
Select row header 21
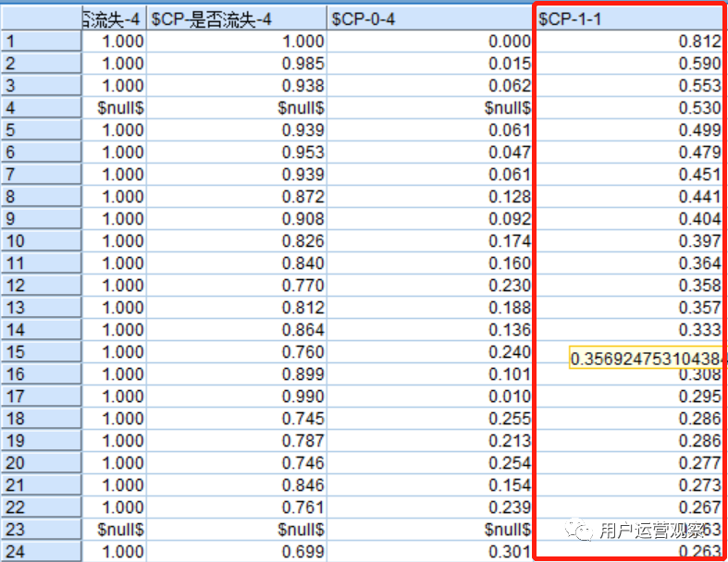[42, 485]
